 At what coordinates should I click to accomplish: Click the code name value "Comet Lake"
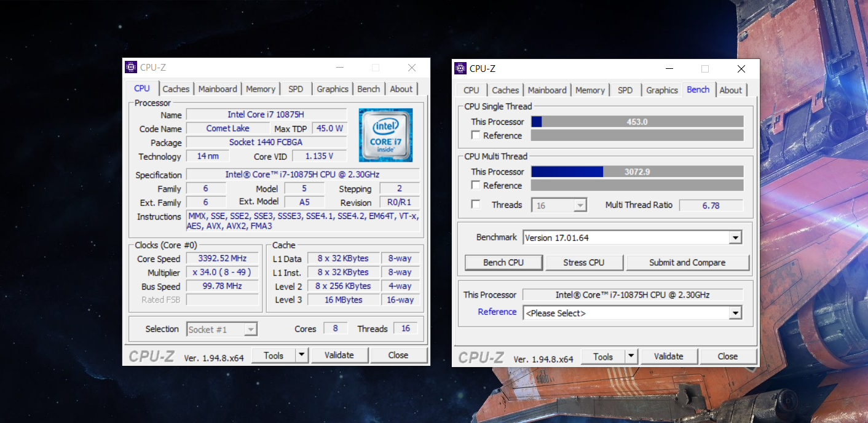pyautogui.click(x=228, y=128)
